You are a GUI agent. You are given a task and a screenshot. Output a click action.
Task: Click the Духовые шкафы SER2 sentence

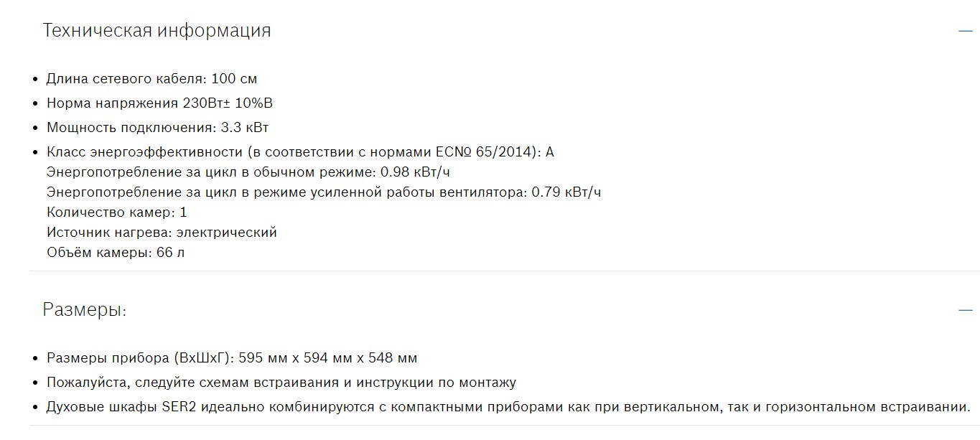click(508, 407)
